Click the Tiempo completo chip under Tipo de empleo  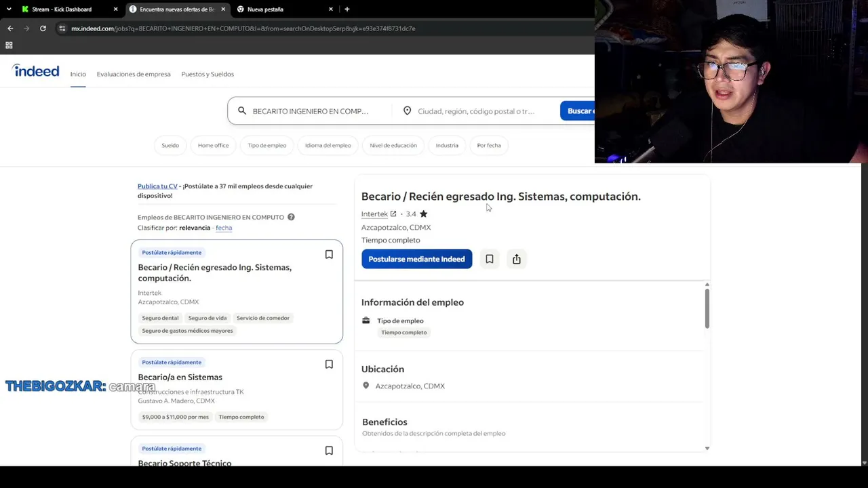[x=404, y=333]
